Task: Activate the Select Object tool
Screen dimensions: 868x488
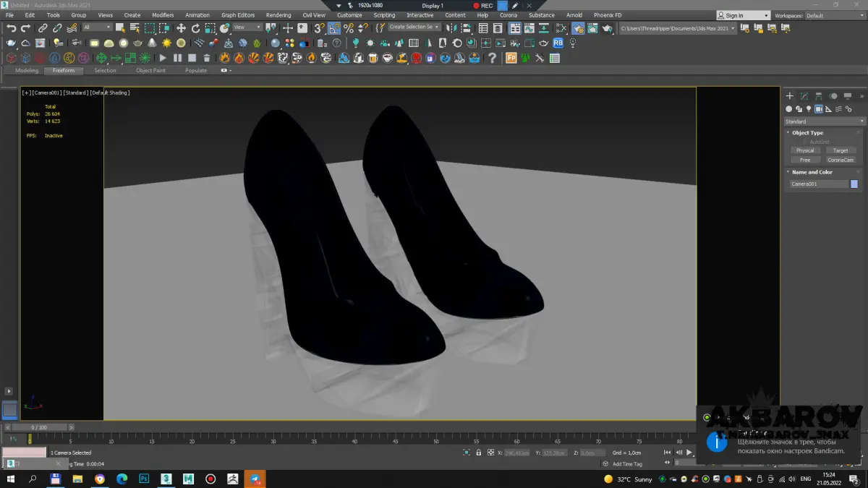Action: (x=120, y=28)
